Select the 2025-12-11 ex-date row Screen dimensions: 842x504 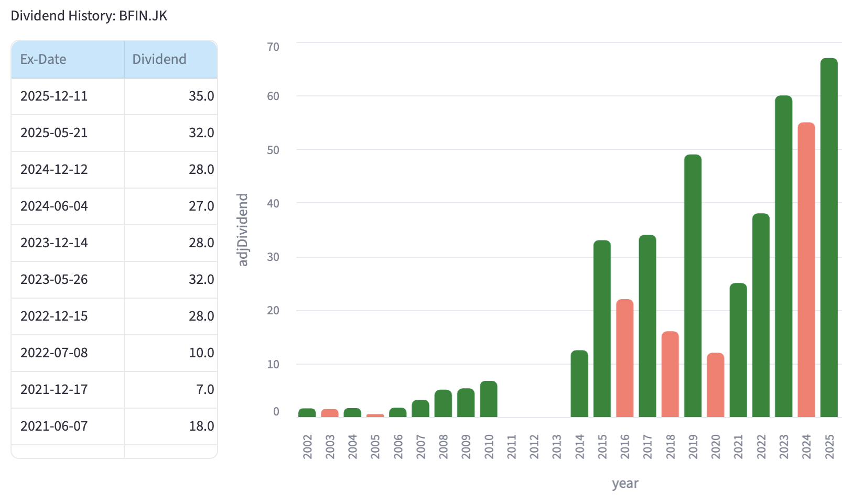pyautogui.click(x=54, y=96)
